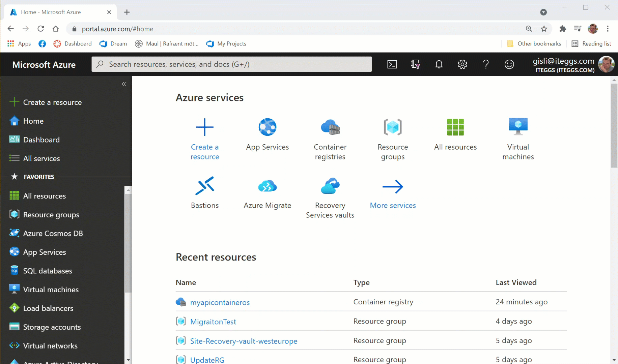Open All resources under Favorites
Screen dimensions: 618x364
[38, 196]
